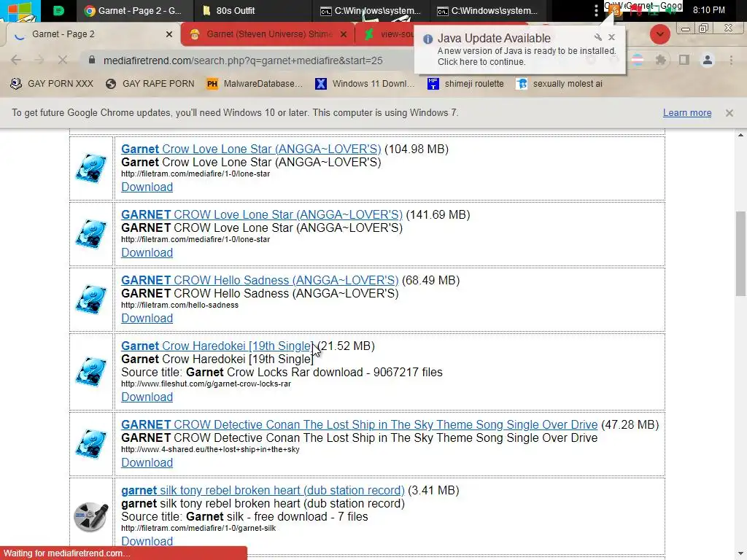Open garnet silk tony rebel broken heart link
The image size is (747, 560).
point(263,491)
